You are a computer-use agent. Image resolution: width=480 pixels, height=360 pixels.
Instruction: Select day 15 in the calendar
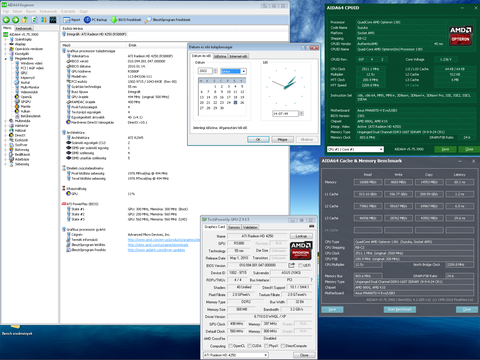point(215,97)
